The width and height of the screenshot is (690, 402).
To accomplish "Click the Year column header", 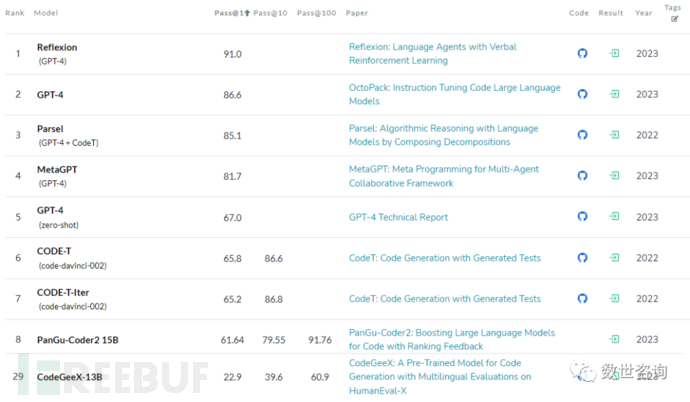I will 643,13.
